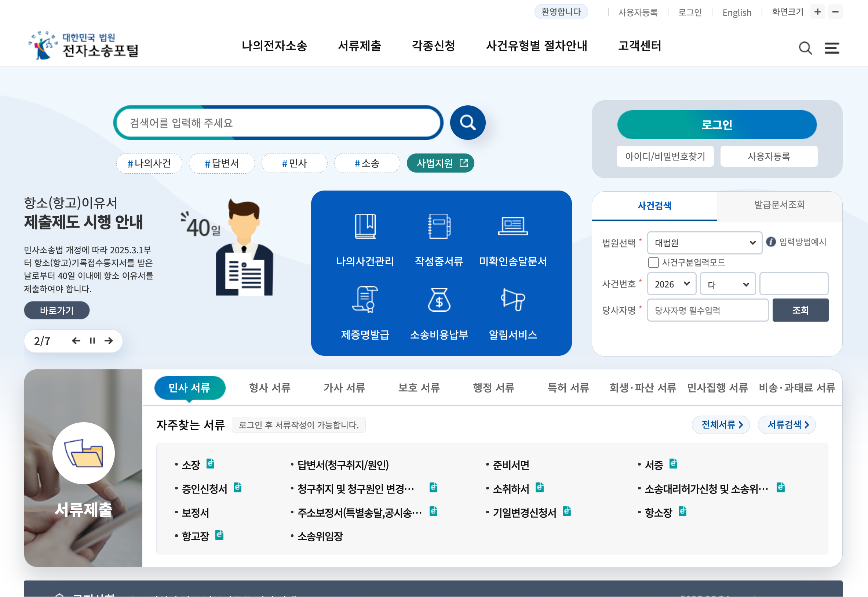
Task: Open 사건유형별 절차안내 menu
Action: pos(536,46)
